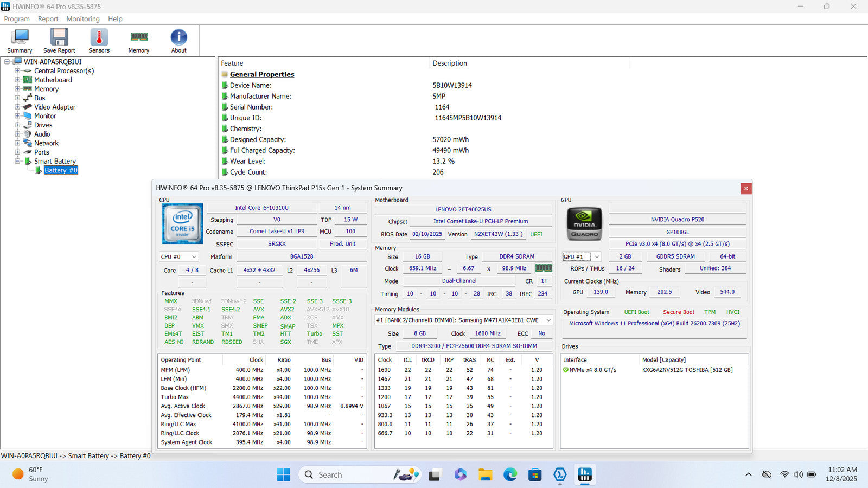Click the NVIDIA Quadro logo

(x=584, y=223)
